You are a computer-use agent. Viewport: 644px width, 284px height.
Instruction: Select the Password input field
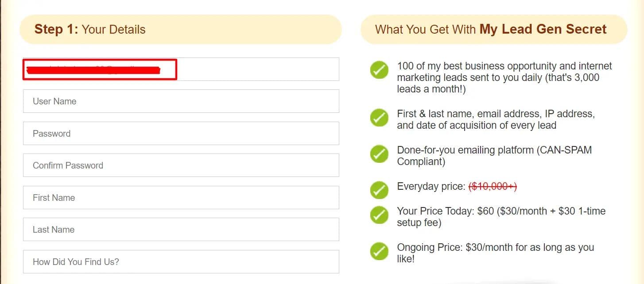point(181,134)
